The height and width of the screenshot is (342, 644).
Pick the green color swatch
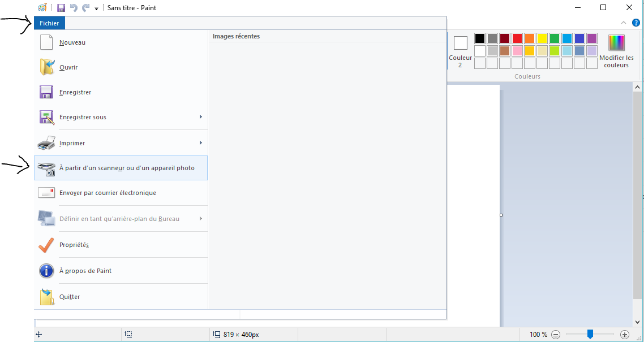click(555, 38)
